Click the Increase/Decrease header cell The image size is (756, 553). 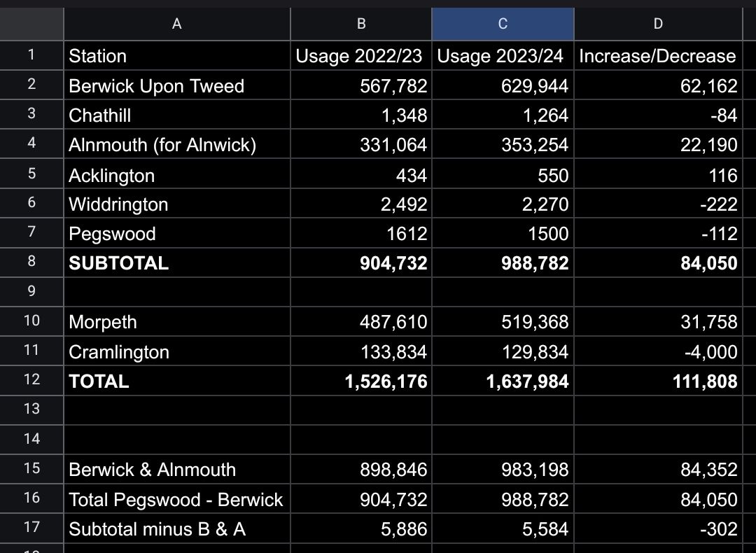click(657, 56)
